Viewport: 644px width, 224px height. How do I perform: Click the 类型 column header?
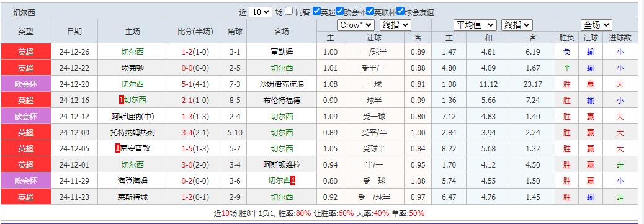(x=26, y=31)
